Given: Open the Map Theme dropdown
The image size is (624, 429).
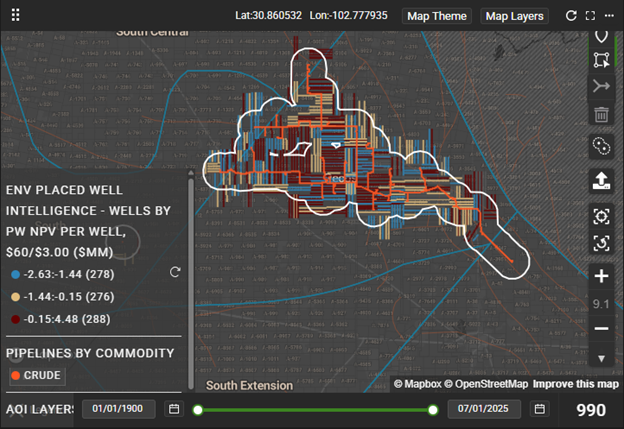Looking at the screenshot, I should 436,16.
